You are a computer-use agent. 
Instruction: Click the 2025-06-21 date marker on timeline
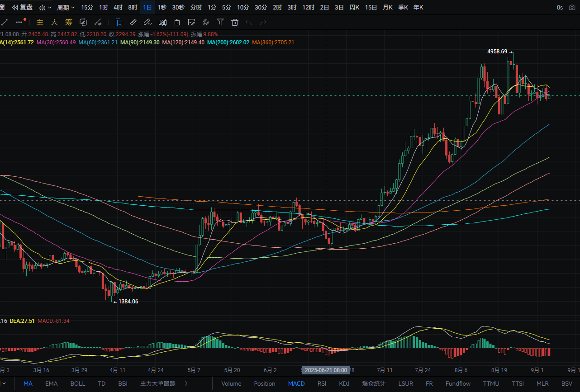(x=326, y=370)
